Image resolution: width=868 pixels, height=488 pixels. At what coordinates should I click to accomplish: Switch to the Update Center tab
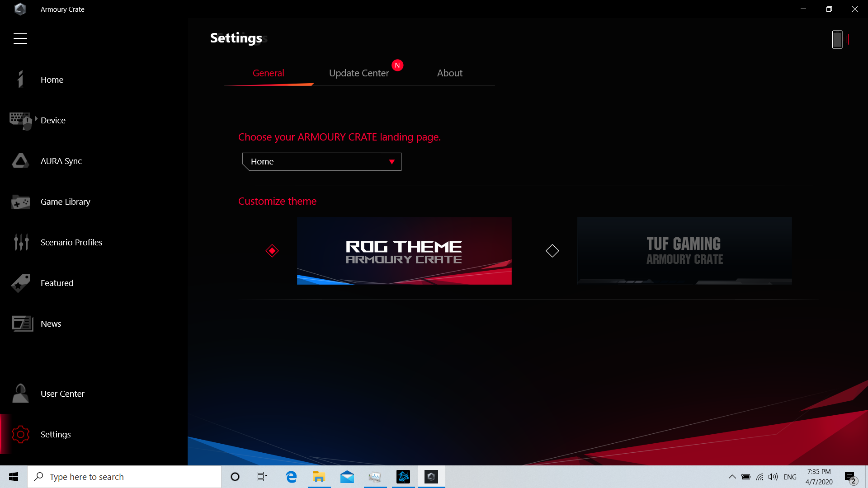359,73
